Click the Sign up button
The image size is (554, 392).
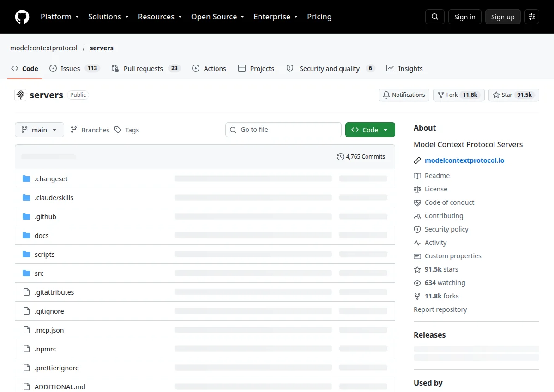503,17
